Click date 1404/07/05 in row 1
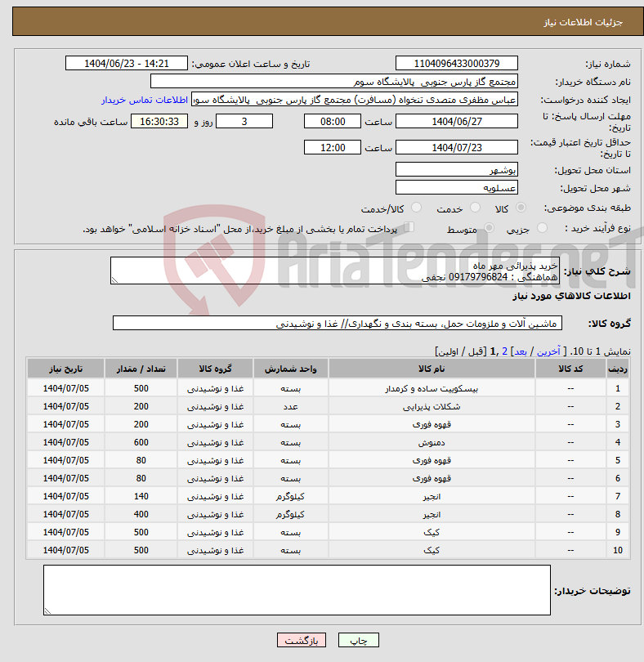Image resolution: width=644 pixels, height=662 pixels. tap(66, 388)
